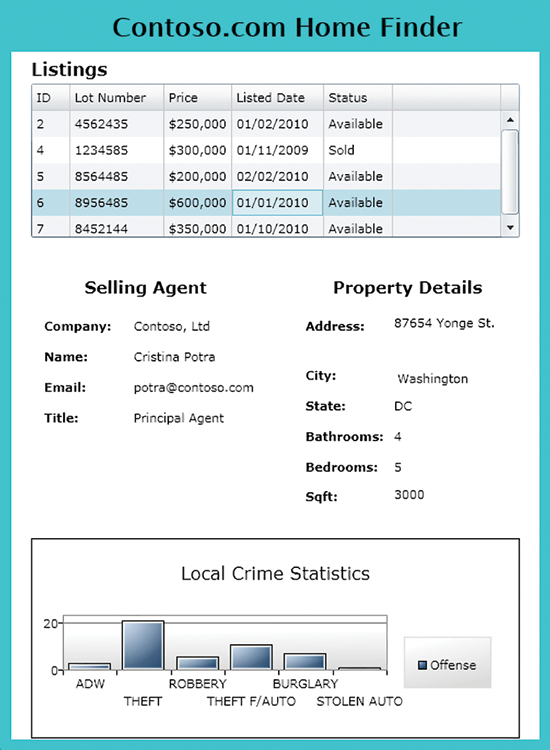Click the scroll up arrow in Listings grid
550x750 pixels.
[510, 120]
